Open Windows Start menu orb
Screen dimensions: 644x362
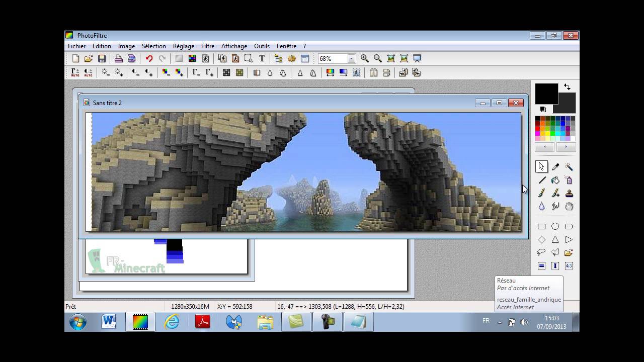coord(78,322)
